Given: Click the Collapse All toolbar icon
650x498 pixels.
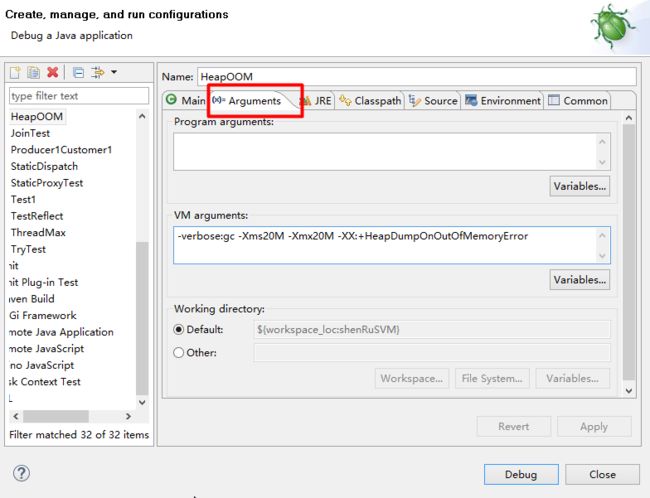Looking at the screenshot, I should (78, 73).
